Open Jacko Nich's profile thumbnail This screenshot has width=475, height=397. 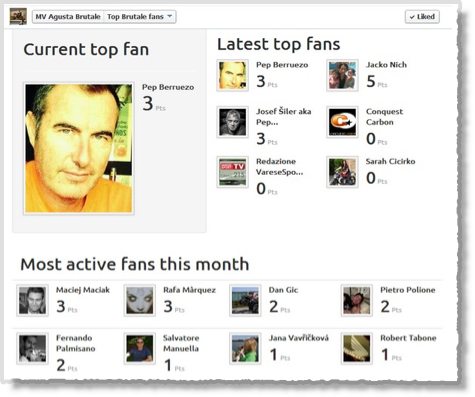[x=342, y=75]
